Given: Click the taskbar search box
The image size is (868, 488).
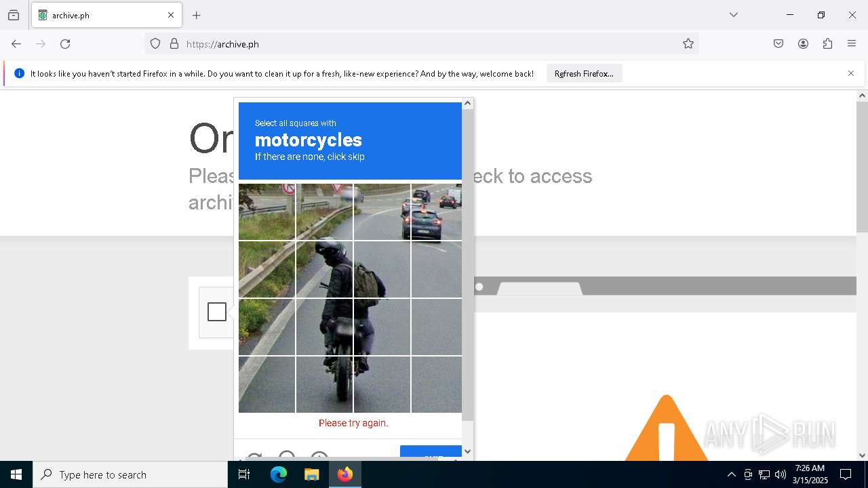Looking at the screenshot, I should coord(130,474).
